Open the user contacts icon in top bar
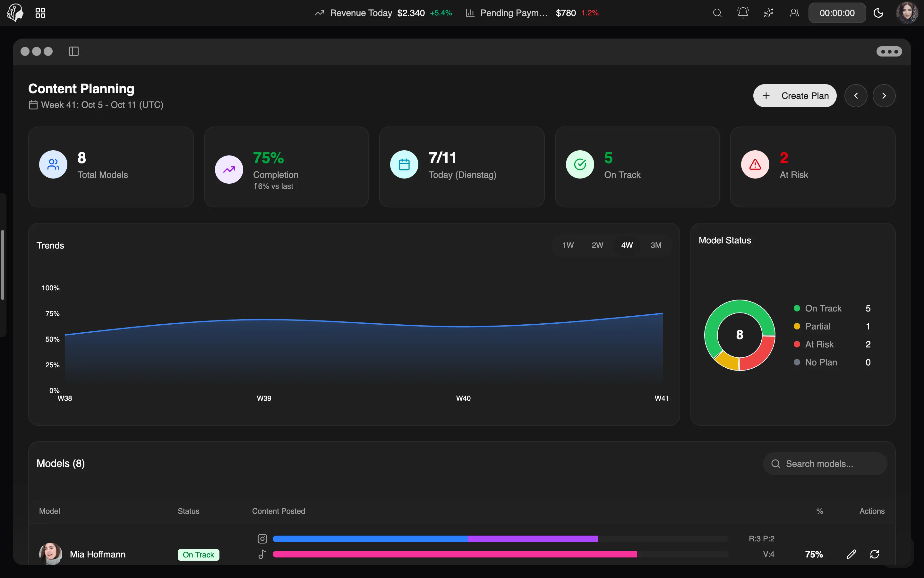 [x=794, y=13]
